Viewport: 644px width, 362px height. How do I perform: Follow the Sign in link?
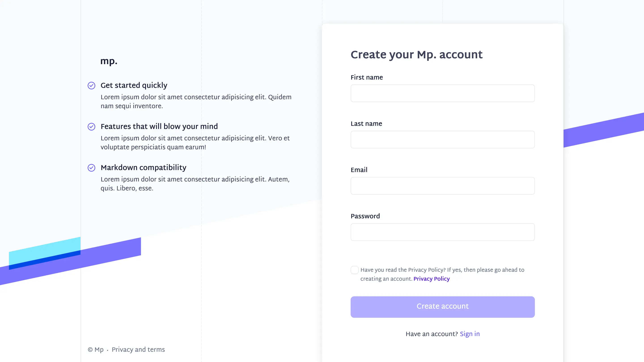click(470, 334)
